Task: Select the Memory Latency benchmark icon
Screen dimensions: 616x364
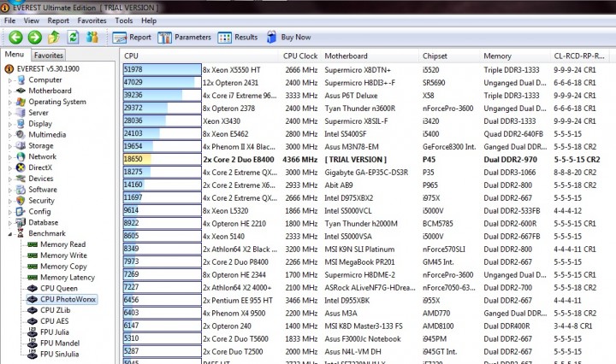Action: point(33,278)
